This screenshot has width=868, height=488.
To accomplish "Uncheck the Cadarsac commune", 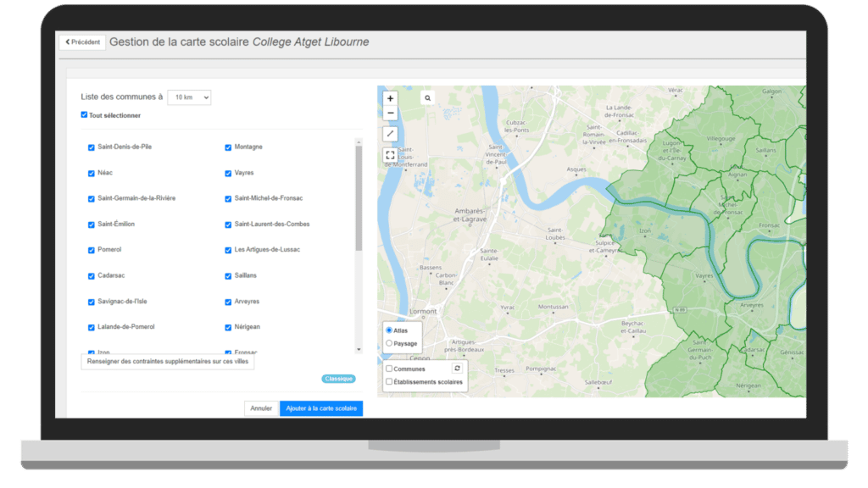I will [92, 276].
